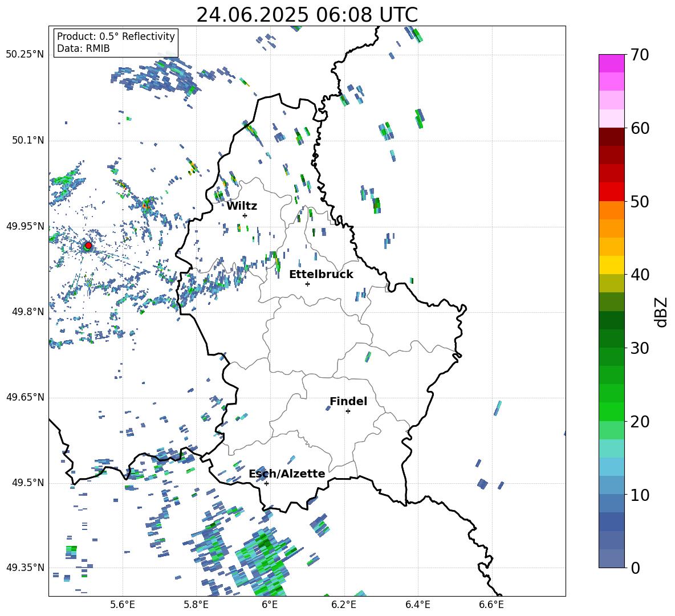Click the 10 value on colorbar
Image resolution: width=675 pixels, height=616 pixels.
click(x=640, y=495)
